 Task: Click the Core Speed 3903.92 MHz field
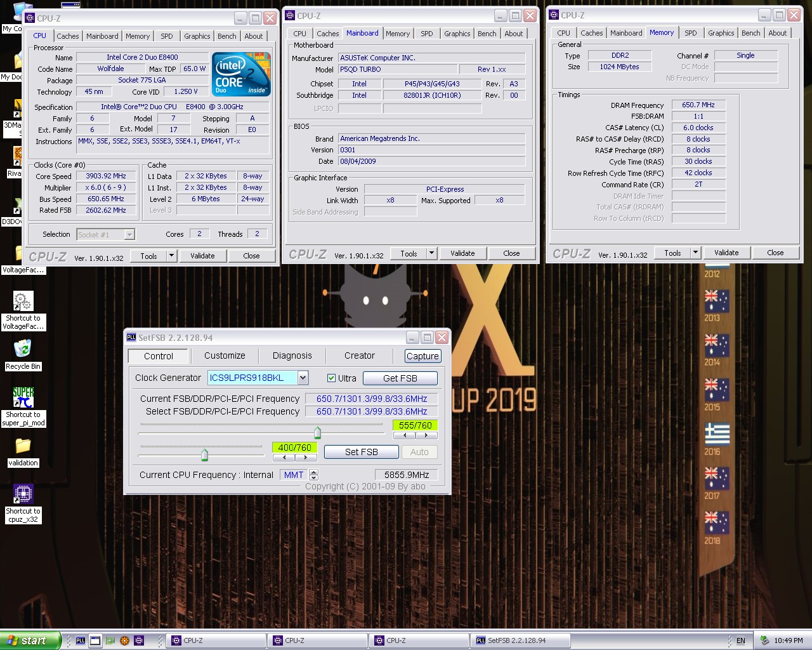click(106, 176)
